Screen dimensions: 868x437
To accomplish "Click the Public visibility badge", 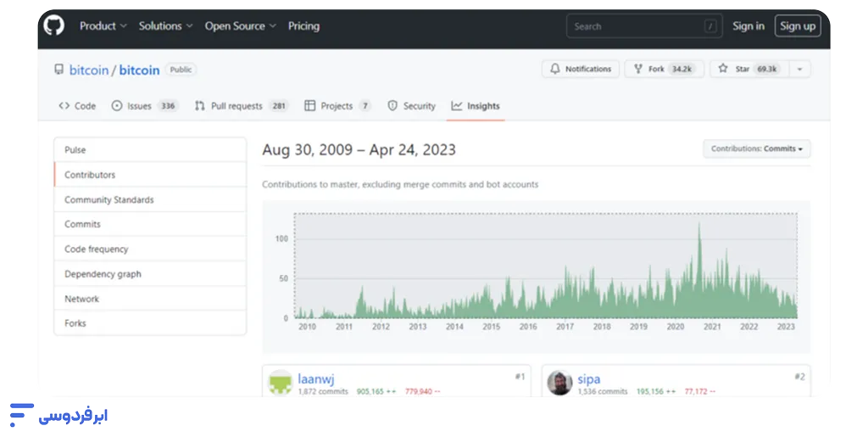I will tap(181, 70).
